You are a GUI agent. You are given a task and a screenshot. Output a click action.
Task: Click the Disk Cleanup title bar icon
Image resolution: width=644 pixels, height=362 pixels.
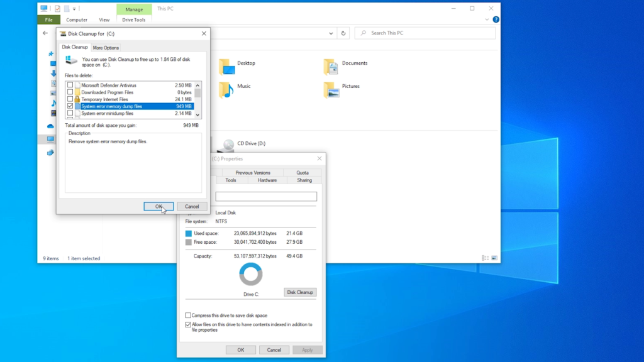63,34
